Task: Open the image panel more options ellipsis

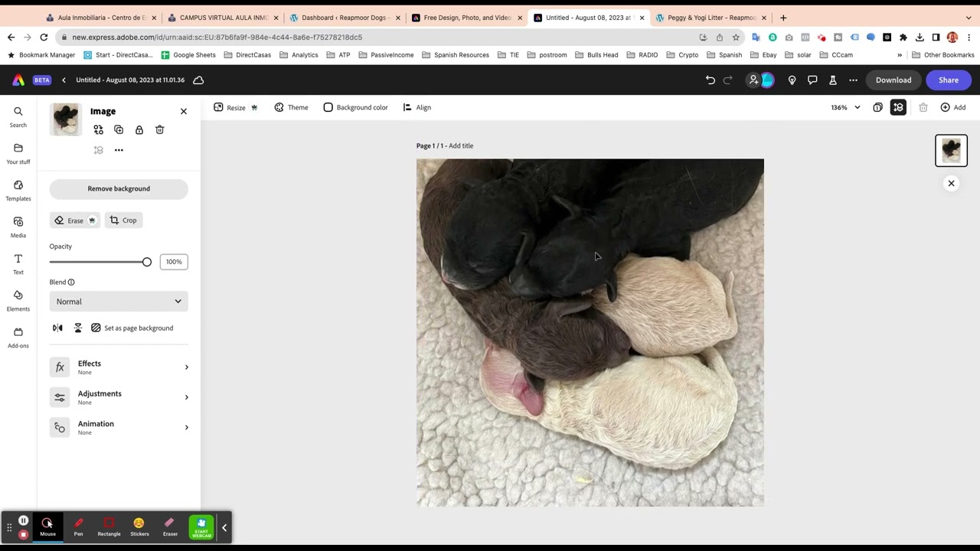Action: pyautogui.click(x=119, y=150)
